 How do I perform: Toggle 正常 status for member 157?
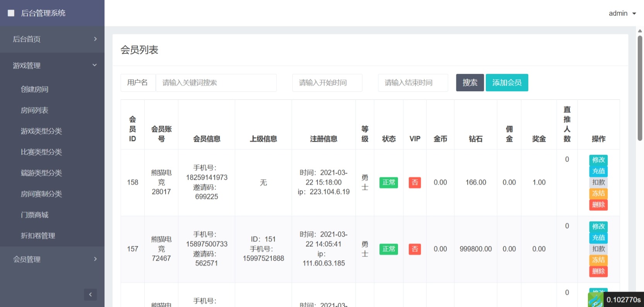pos(388,249)
